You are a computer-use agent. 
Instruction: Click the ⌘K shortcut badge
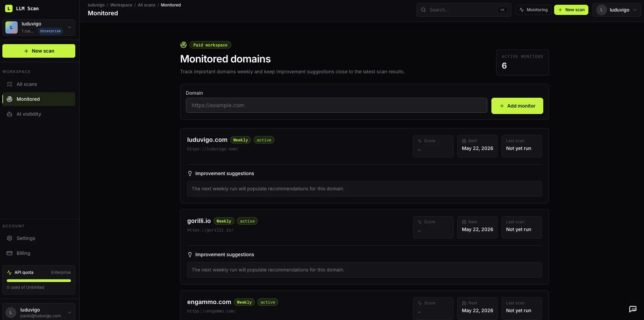coord(502,10)
